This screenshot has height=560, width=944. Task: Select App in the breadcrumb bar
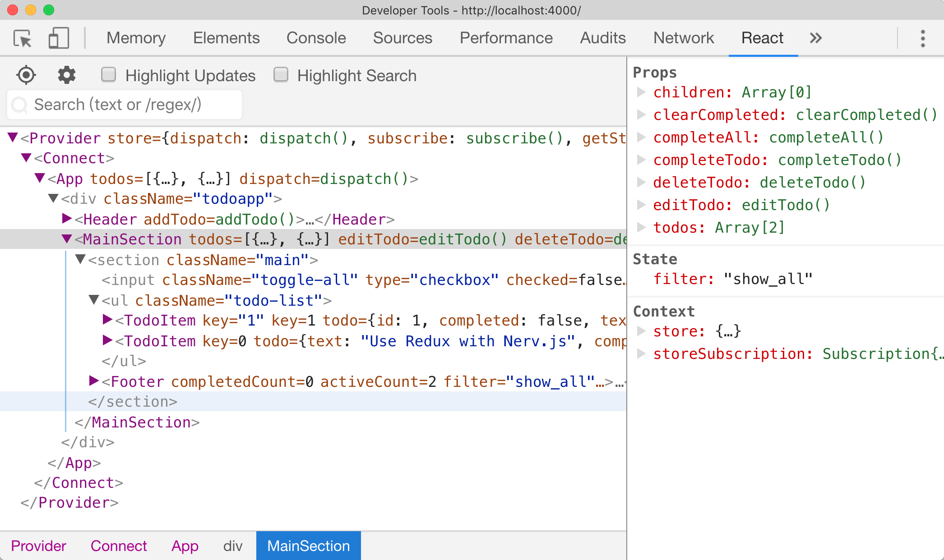pyautogui.click(x=185, y=546)
